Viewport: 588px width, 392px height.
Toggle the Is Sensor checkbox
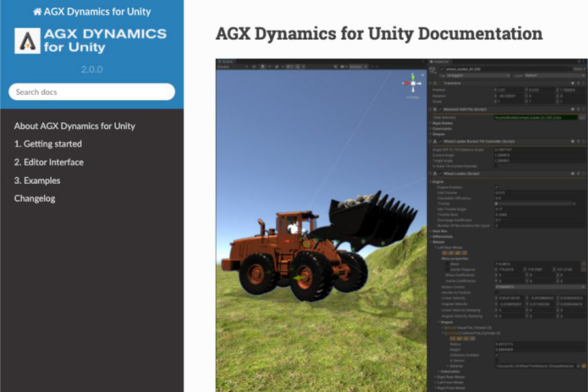(497, 361)
